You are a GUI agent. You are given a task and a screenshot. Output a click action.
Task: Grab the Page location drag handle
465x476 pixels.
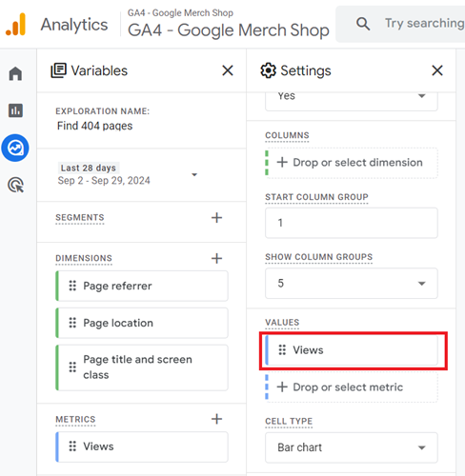point(72,323)
